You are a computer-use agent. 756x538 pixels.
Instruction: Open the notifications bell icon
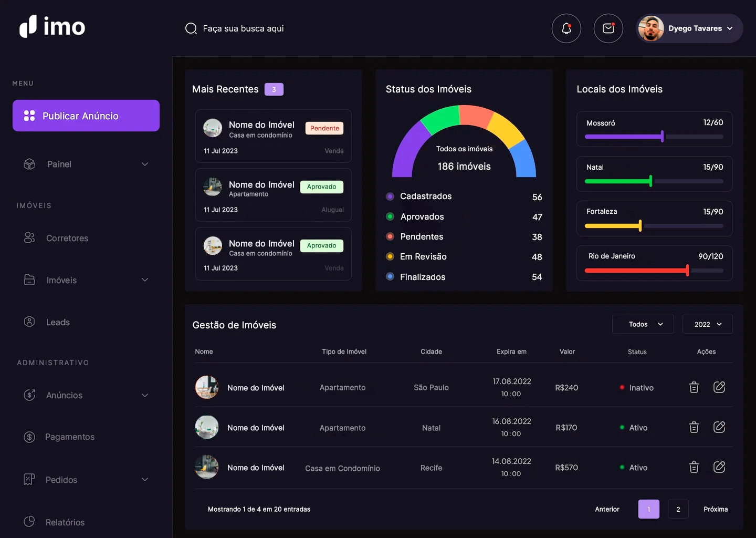[x=566, y=28]
